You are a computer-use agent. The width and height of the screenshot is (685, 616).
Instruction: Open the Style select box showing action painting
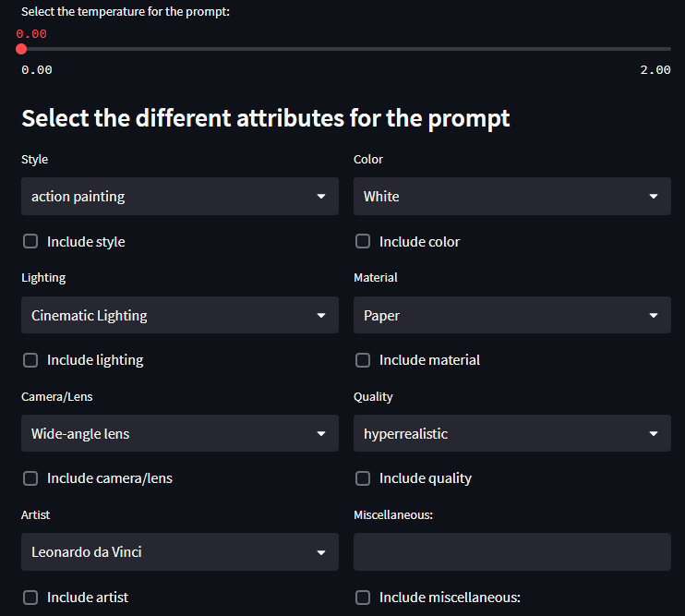(166, 197)
